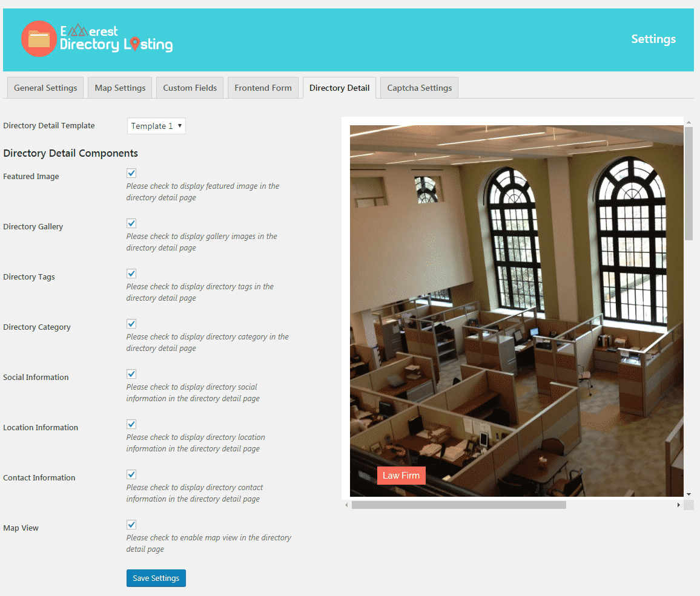Open the Directory Detail Template dropdown
700x596 pixels.
(x=156, y=126)
